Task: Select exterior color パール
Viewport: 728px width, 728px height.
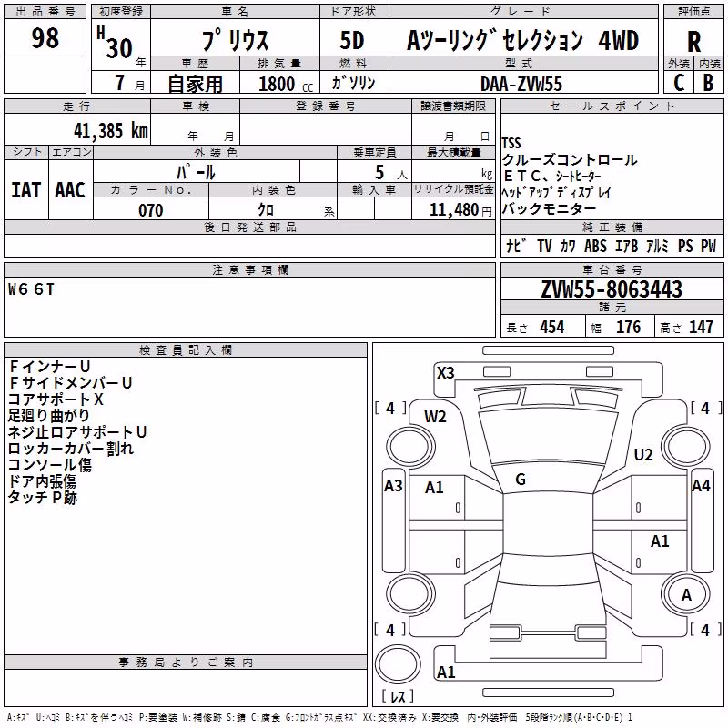Action: point(196,172)
